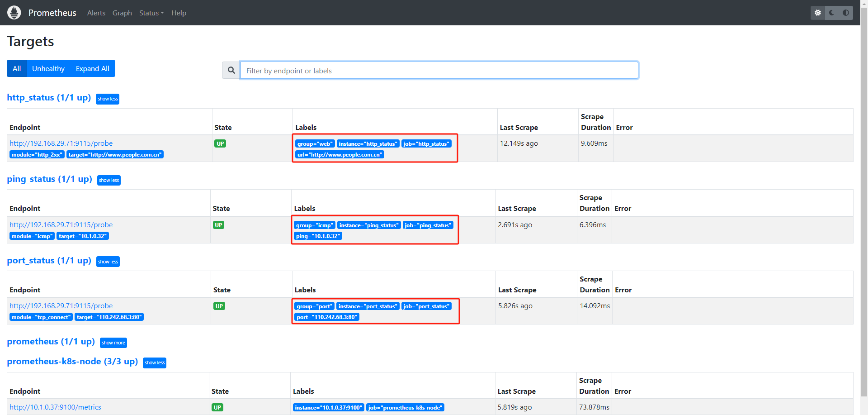Click the instance="port_status" label badge
The image size is (868, 415).
368,306
